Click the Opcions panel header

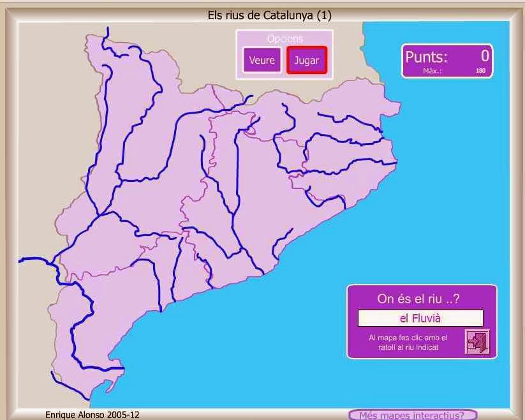pyautogui.click(x=285, y=38)
